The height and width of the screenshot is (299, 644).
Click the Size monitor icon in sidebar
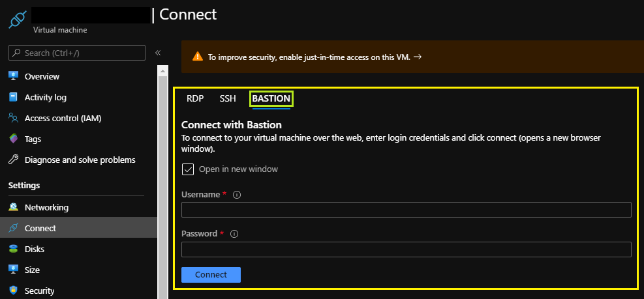tap(14, 270)
